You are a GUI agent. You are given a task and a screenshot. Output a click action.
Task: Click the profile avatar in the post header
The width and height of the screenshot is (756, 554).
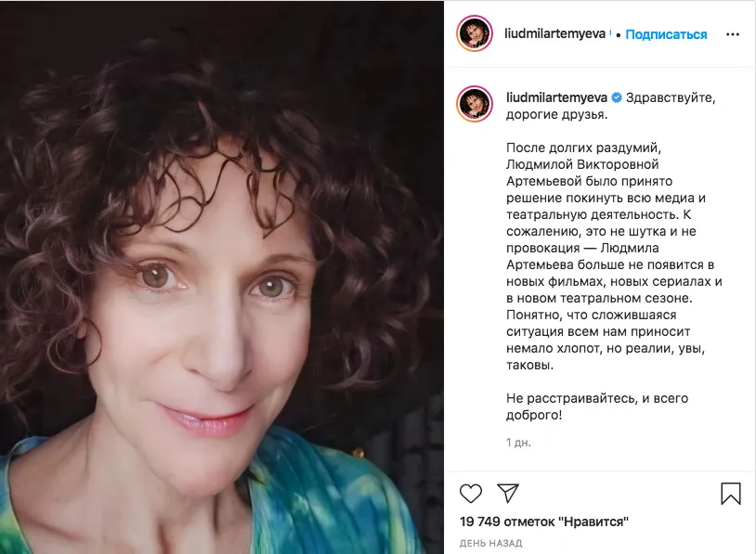[475, 33]
